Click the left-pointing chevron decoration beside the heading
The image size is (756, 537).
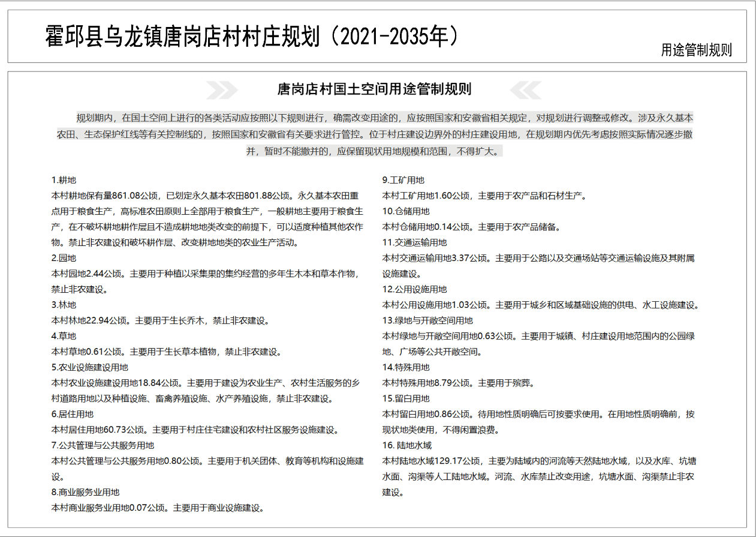[526, 90]
